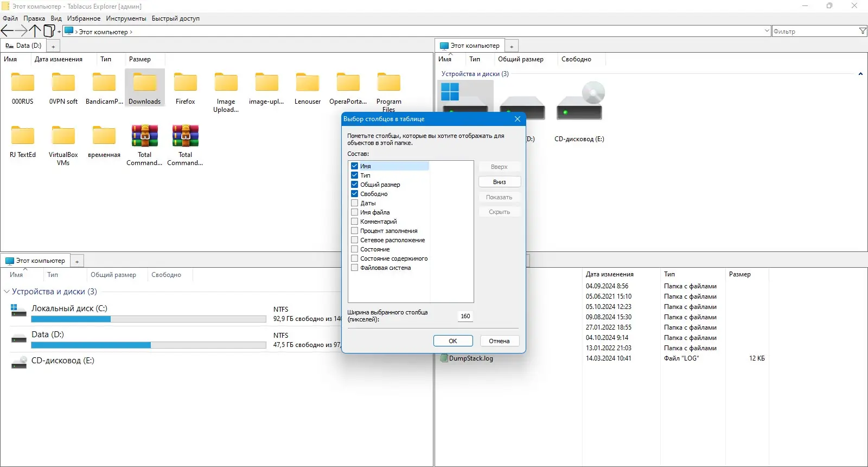The height and width of the screenshot is (467, 868).
Task: Open the Вид menu
Action: coord(56,18)
